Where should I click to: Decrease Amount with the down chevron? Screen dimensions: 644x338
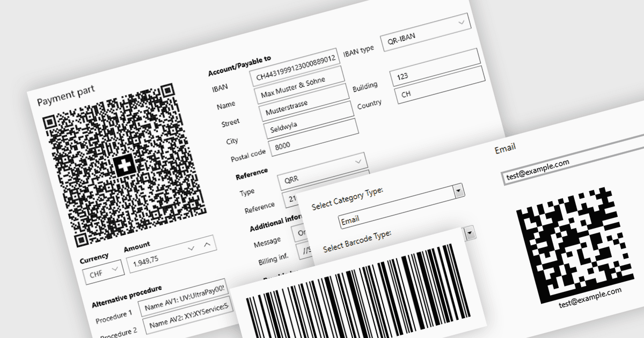tap(192, 248)
